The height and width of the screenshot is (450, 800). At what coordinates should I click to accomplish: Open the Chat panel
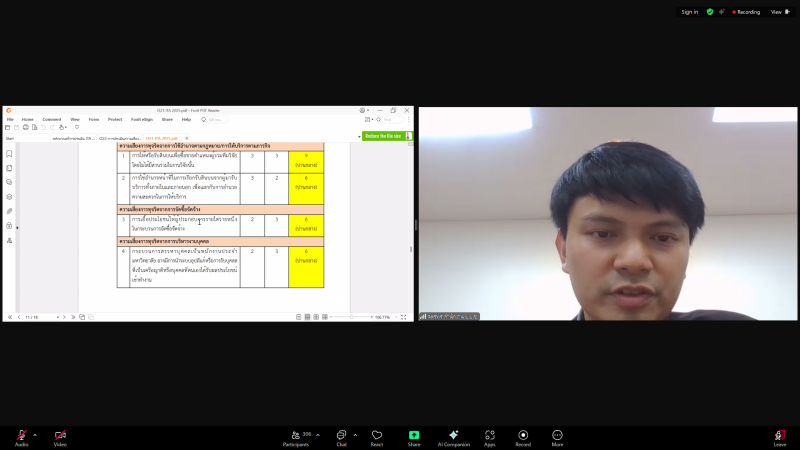point(341,436)
